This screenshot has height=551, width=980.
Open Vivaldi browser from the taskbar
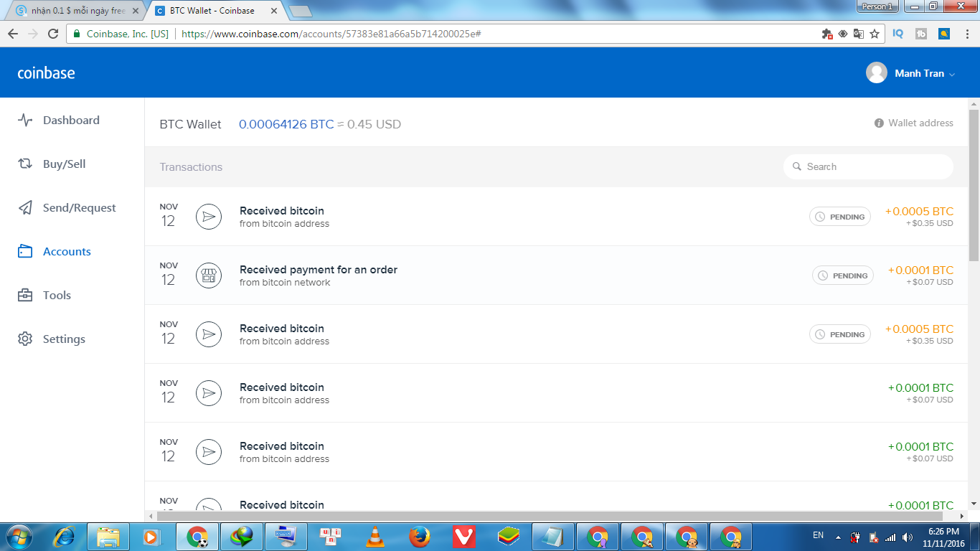464,537
